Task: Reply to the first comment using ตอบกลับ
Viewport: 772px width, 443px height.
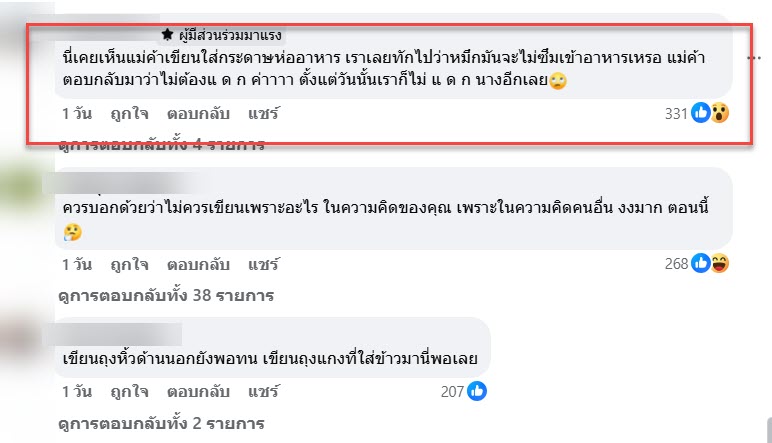Action: click(198, 114)
